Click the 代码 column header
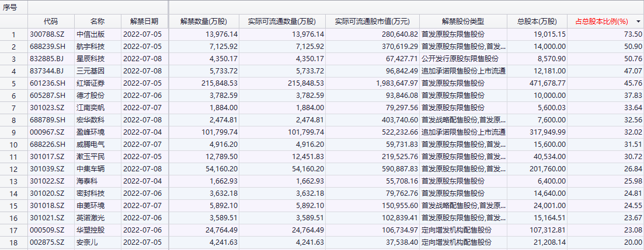Screen dimensions: 644x250 point(51,22)
